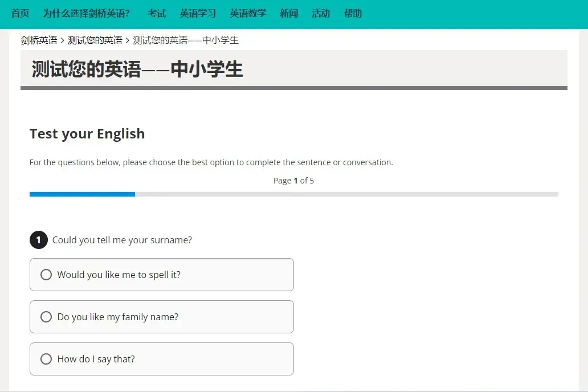
Task: Click the second breadcrumb link 测试您的英语
Action: tap(95, 40)
